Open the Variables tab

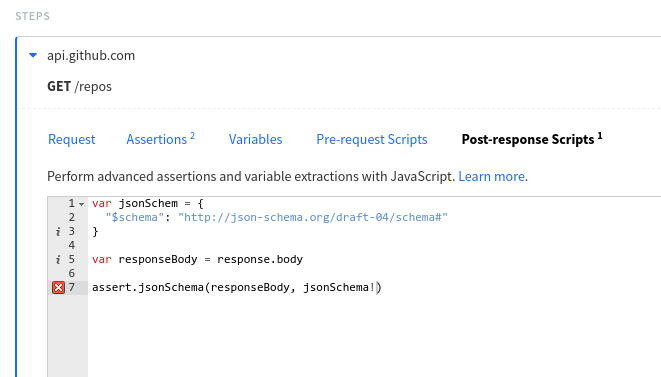(255, 140)
